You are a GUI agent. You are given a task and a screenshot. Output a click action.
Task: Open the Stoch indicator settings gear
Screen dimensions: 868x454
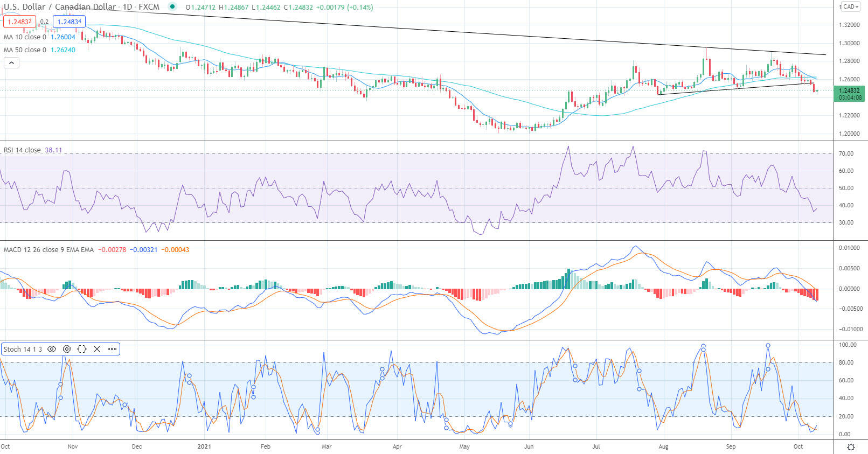[x=67, y=349]
